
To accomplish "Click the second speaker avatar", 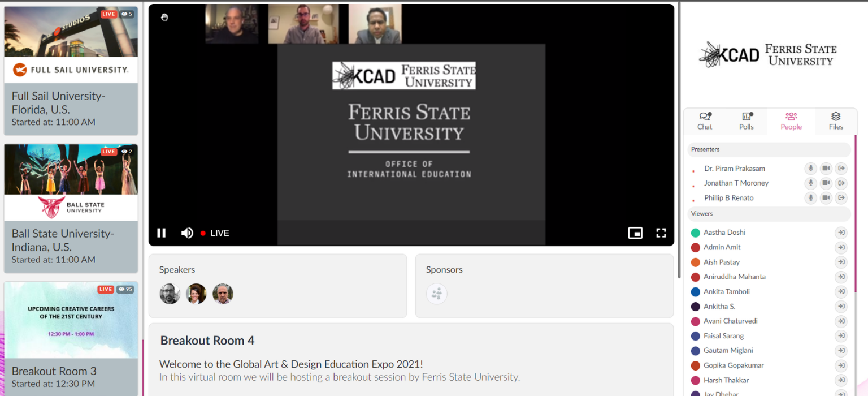I will point(196,294).
